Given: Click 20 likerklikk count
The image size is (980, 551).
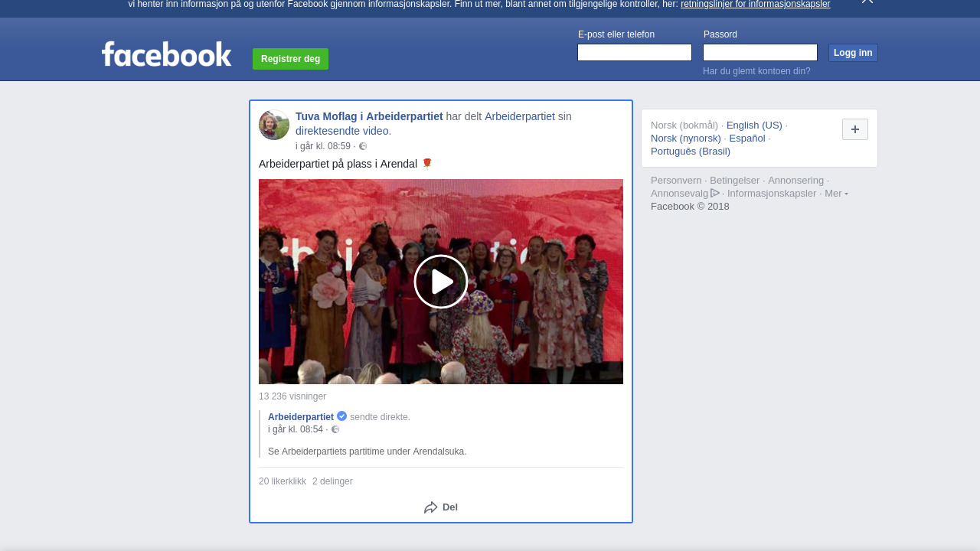Looking at the screenshot, I should pos(283,481).
